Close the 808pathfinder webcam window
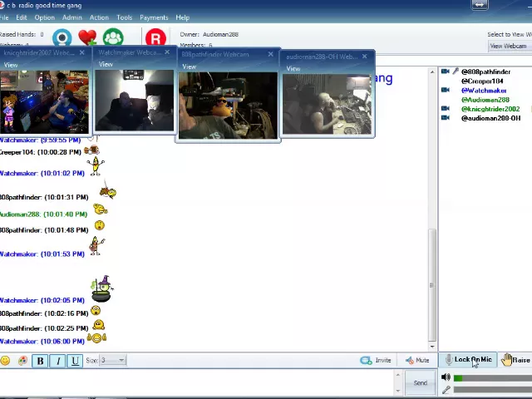The height and width of the screenshot is (399, 532). (271, 54)
